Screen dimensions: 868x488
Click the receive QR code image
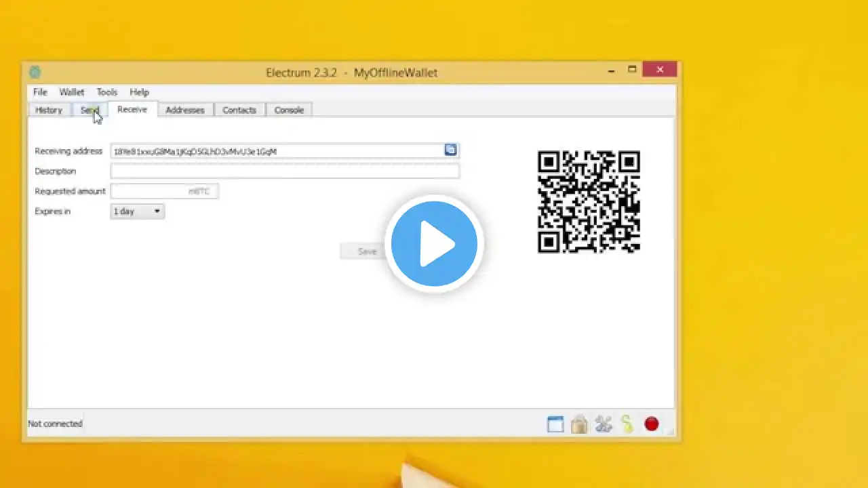(589, 202)
